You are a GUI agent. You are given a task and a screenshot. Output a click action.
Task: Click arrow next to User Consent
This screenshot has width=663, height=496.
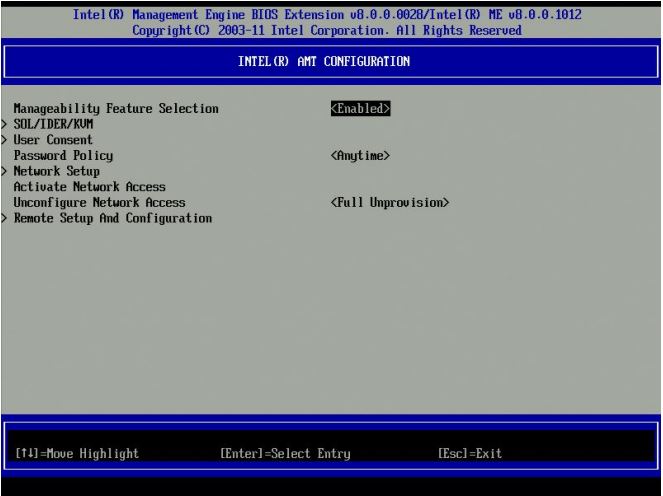(5, 140)
